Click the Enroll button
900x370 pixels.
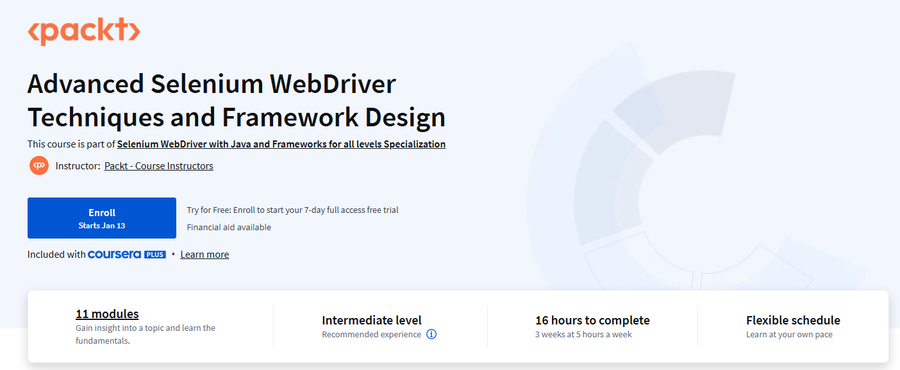point(102,218)
